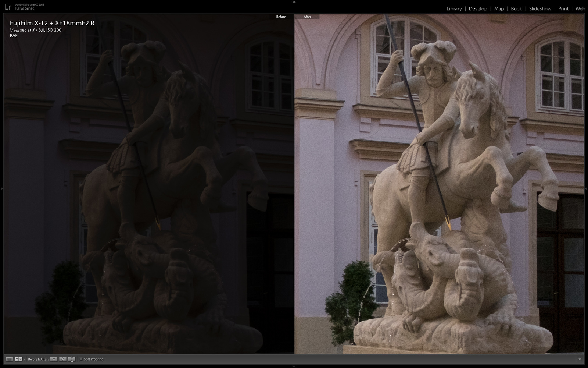Click the Before/After YY view icon

[19, 359]
